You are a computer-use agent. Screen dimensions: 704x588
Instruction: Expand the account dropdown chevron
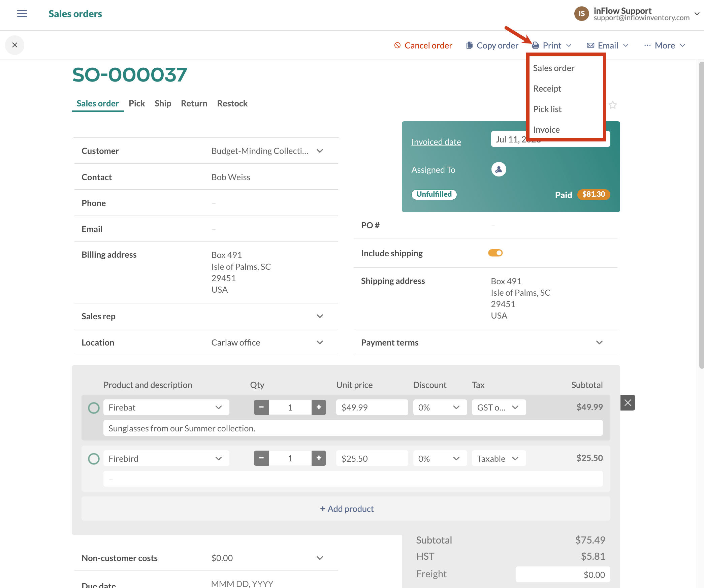point(697,13)
